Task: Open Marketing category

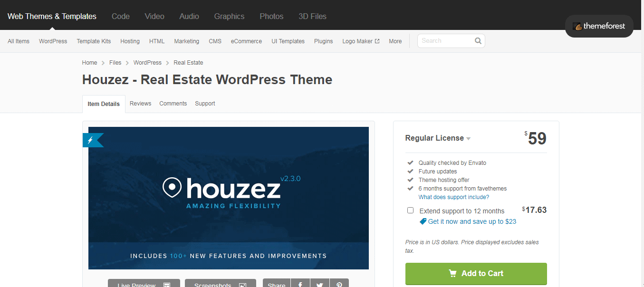Action: [x=186, y=41]
